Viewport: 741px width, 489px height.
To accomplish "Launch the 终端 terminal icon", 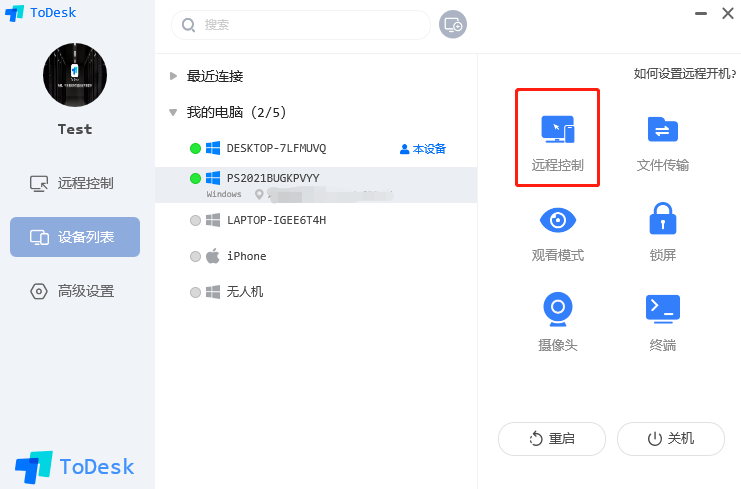I will tap(663, 309).
